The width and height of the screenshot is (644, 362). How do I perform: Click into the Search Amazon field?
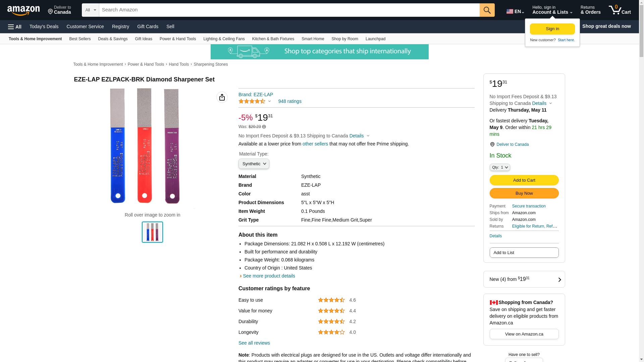pyautogui.click(x=289, y=10)
